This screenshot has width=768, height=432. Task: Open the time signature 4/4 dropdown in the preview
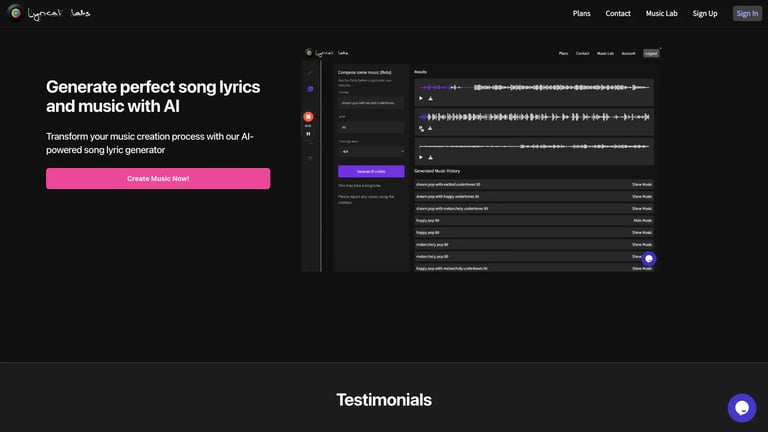(371, 151)
